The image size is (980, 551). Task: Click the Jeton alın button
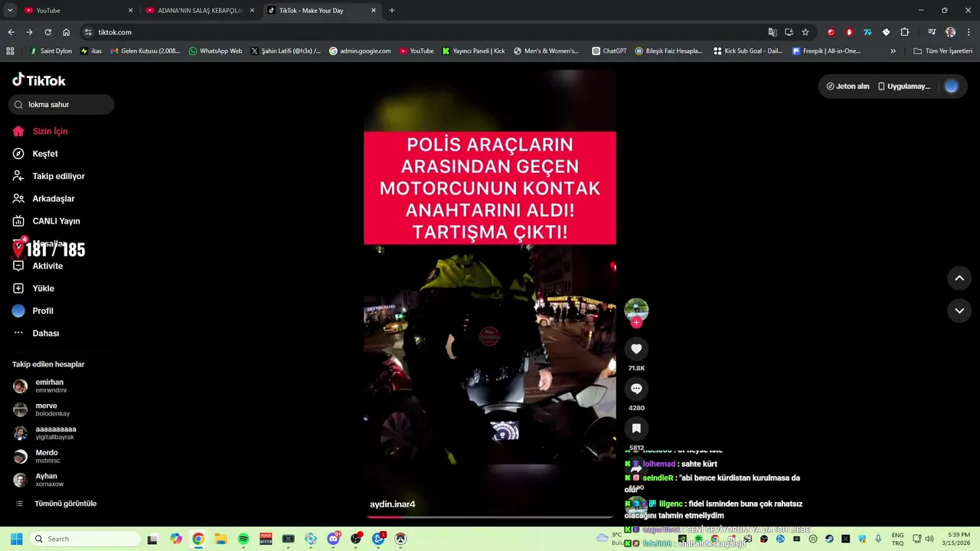[x=848, y=86]
